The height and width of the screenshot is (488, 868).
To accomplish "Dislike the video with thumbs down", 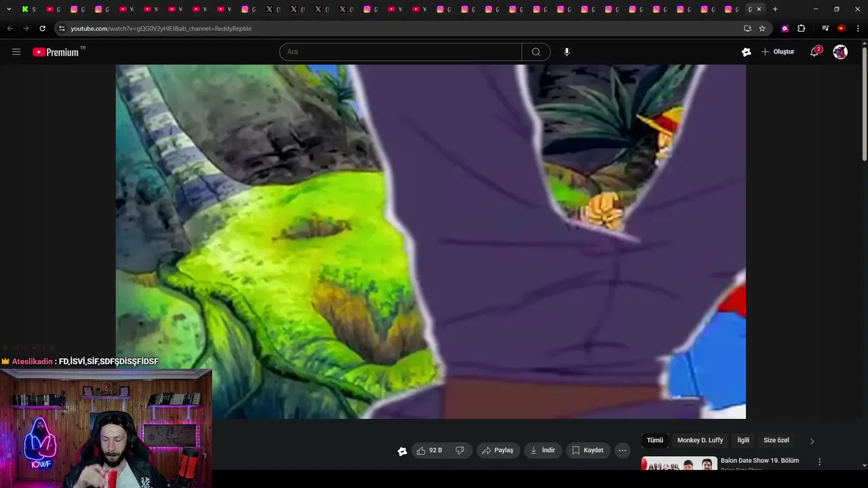I will click(460, 450).
